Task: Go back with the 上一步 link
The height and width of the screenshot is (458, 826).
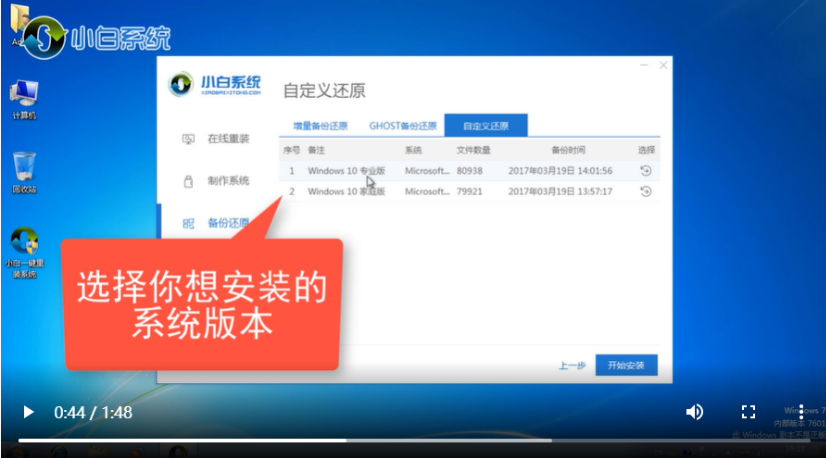Action: pyautogui.click(x=572, y=366)
